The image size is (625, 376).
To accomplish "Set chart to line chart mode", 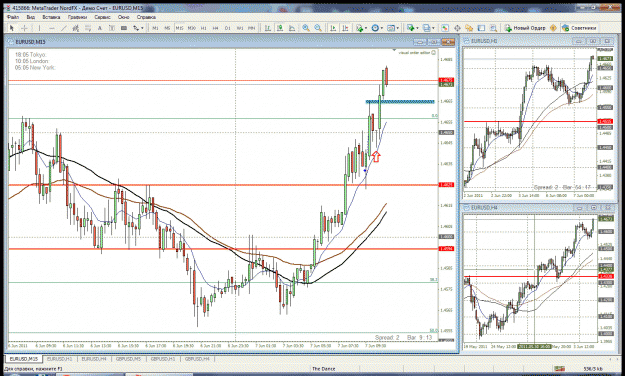I will 292,28.
